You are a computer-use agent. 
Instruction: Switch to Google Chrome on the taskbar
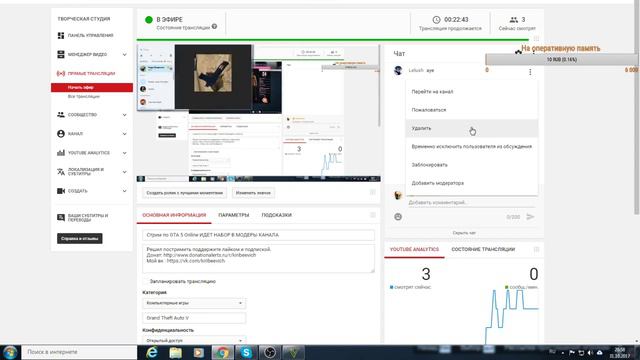coord(222,352)
